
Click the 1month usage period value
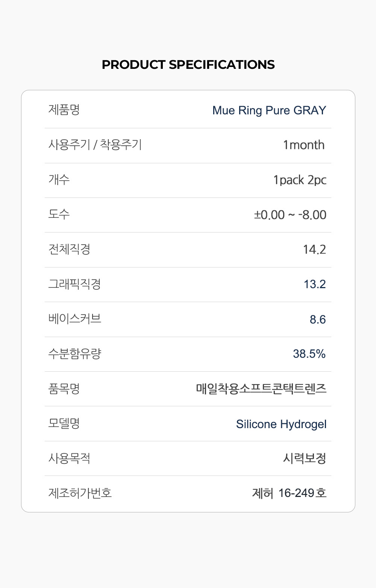(303, 145)
